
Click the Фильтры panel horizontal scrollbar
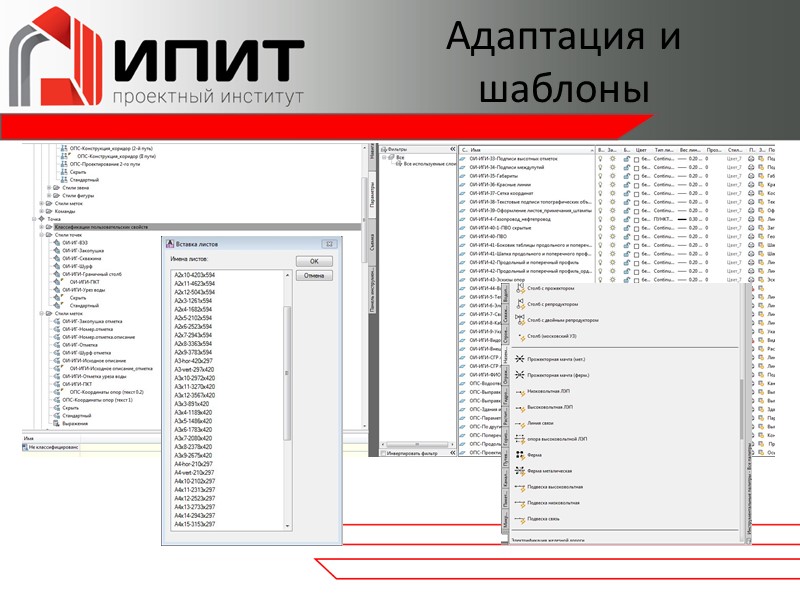pyautogui.click(x=418, y=444)
